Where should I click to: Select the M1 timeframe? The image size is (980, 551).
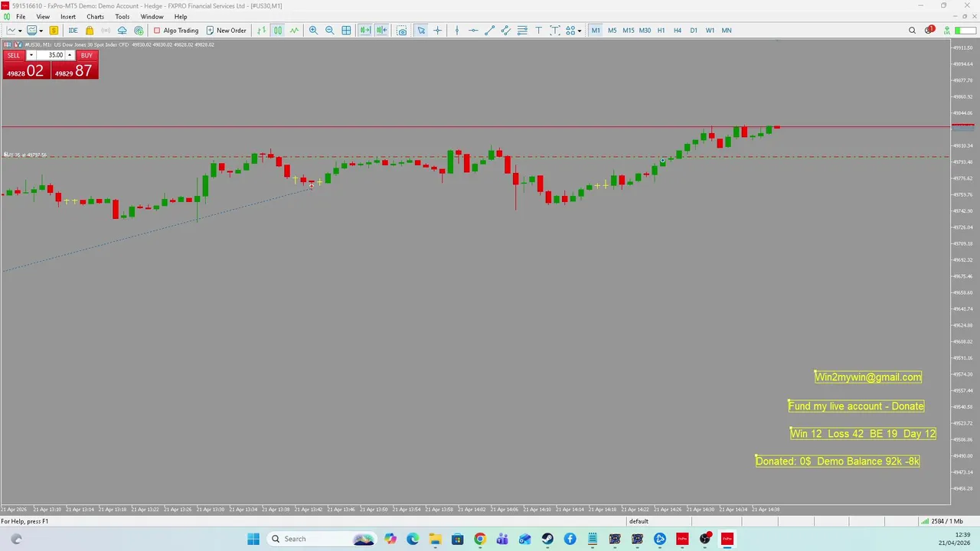(596, 31)
